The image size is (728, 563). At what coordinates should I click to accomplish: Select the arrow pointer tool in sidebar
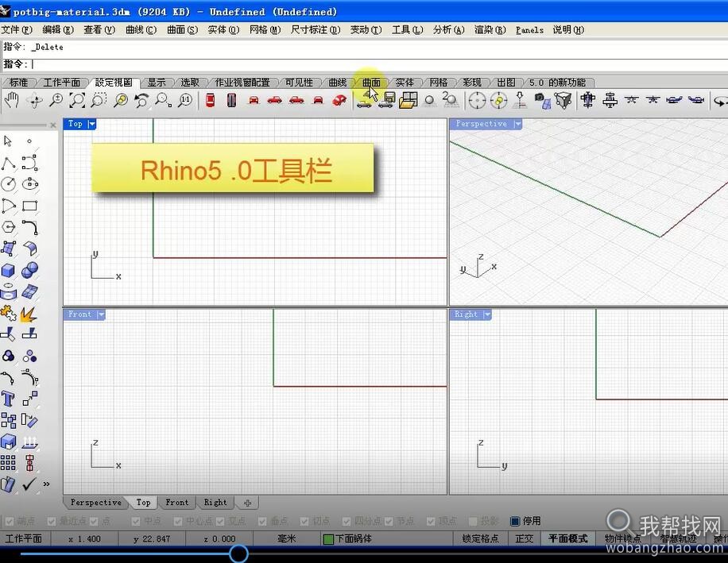click(8, 141)
